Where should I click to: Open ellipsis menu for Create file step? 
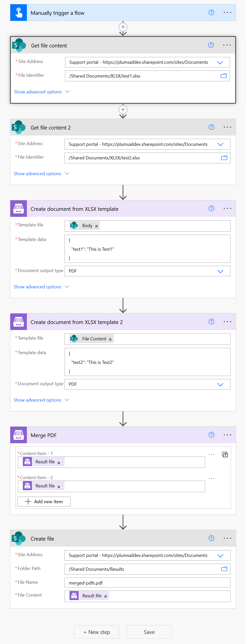click(227, 538)
